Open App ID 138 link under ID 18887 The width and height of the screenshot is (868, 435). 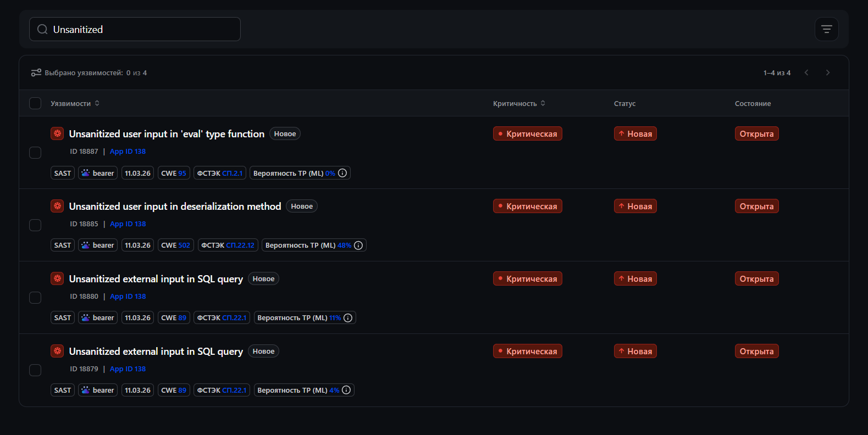pos(128,152)
